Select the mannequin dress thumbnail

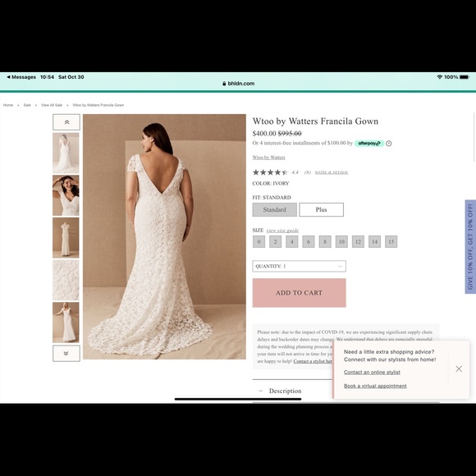click(66, 238)
